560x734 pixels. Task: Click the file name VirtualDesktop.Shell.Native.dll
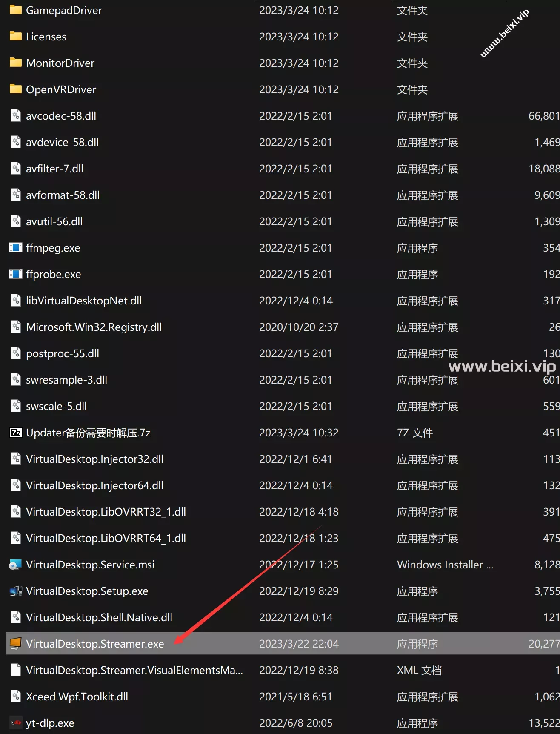pos(99,617)
